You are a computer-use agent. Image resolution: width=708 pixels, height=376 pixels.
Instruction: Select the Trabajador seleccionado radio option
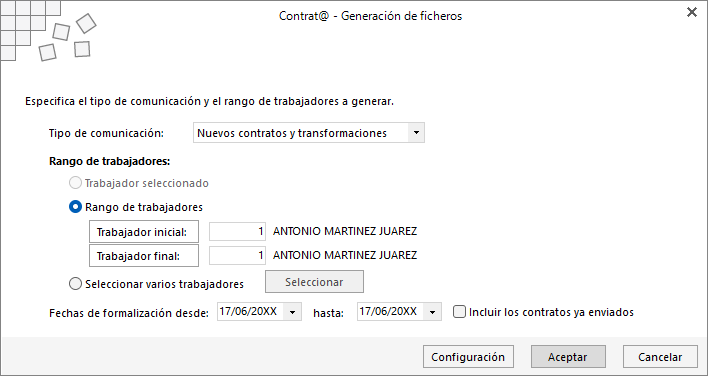75,183
